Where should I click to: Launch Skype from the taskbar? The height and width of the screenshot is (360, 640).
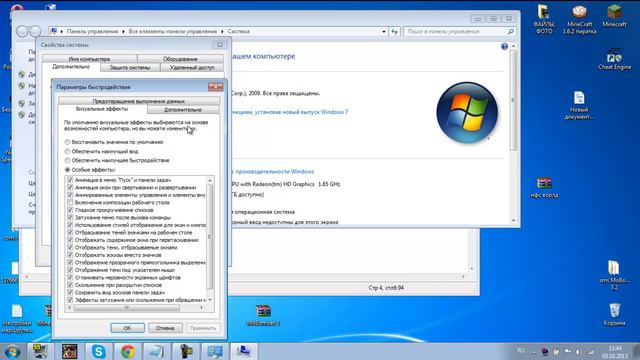click(x=98, y=351)
